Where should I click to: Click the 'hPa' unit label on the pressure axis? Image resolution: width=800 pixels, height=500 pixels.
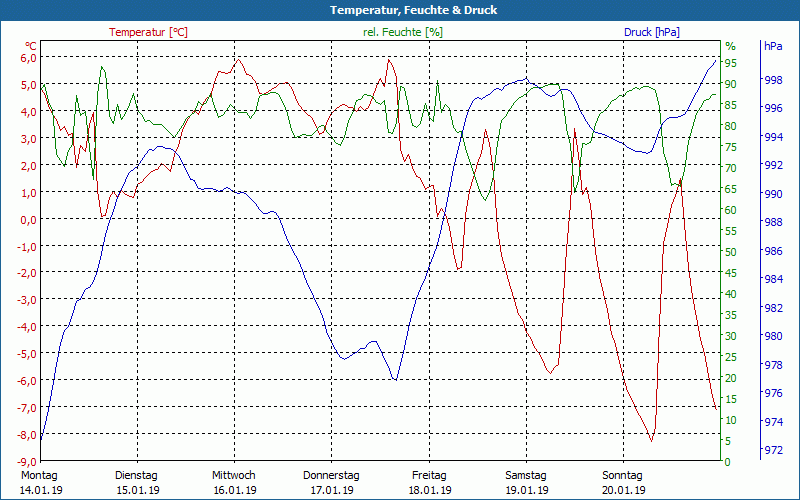(773, 46)
